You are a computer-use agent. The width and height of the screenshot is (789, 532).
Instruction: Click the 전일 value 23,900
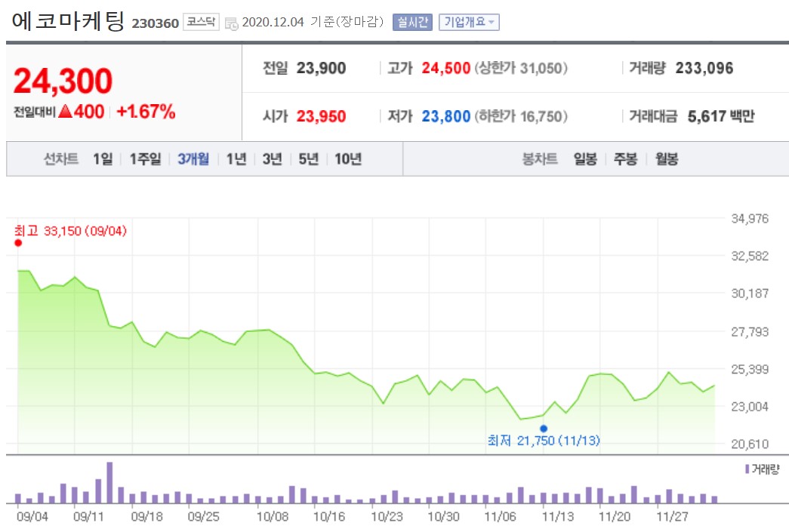(321, 68)
